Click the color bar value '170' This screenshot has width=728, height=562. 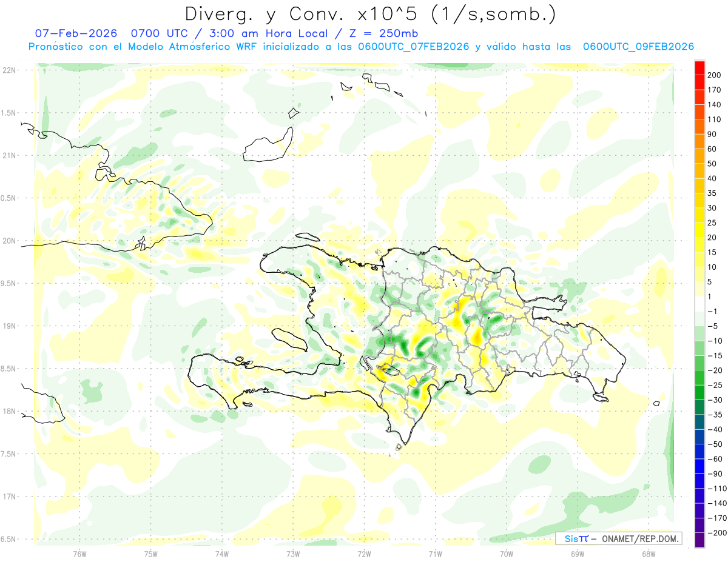click(715, 90)
